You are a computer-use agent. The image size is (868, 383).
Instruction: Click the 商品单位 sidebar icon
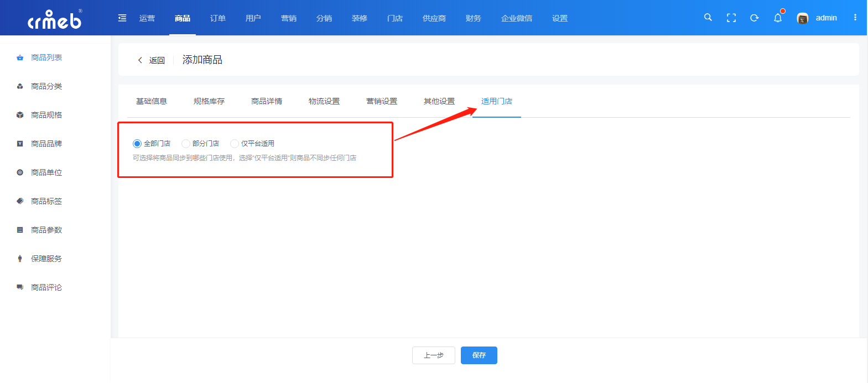tap(20, 172)
